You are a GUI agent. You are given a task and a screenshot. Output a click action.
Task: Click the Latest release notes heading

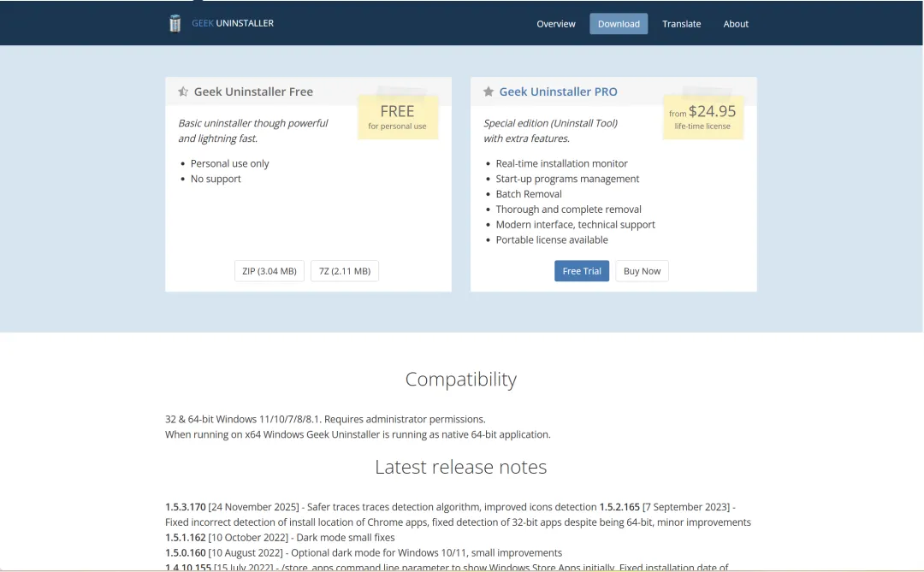tap(461, 467)
